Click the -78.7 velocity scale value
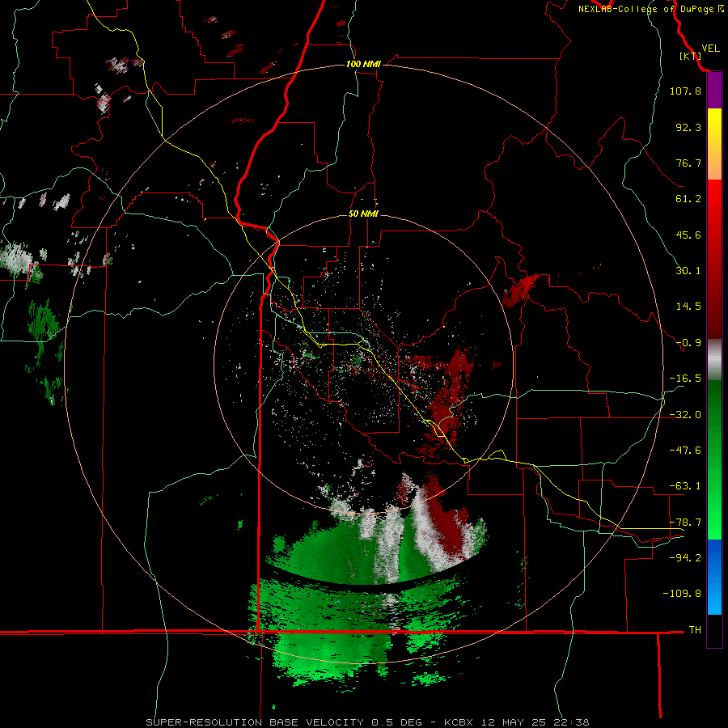Viewport: 728px width, 728px height. [x=685, y=523]
